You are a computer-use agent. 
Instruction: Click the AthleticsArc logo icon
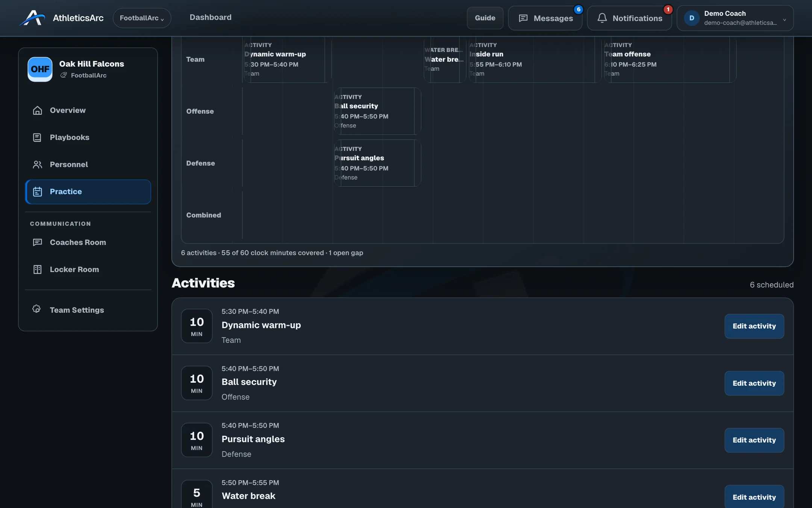[x=32, y=18]
